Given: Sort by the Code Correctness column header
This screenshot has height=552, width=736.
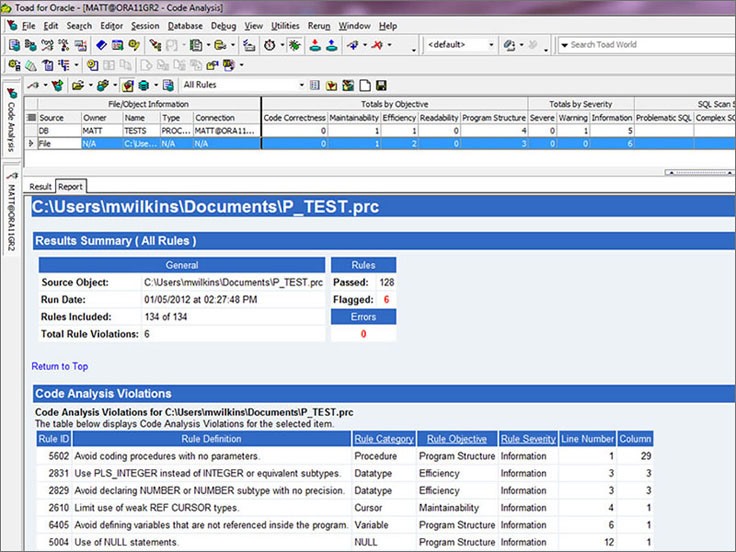Looking at the screenshot, I should tap(294, 118).
